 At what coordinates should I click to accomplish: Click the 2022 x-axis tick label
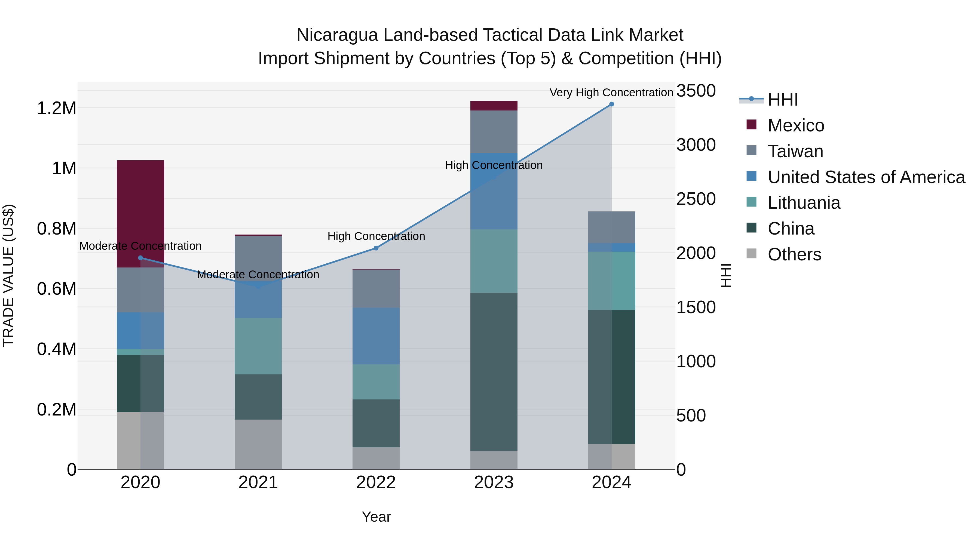(x=376, y=482)
